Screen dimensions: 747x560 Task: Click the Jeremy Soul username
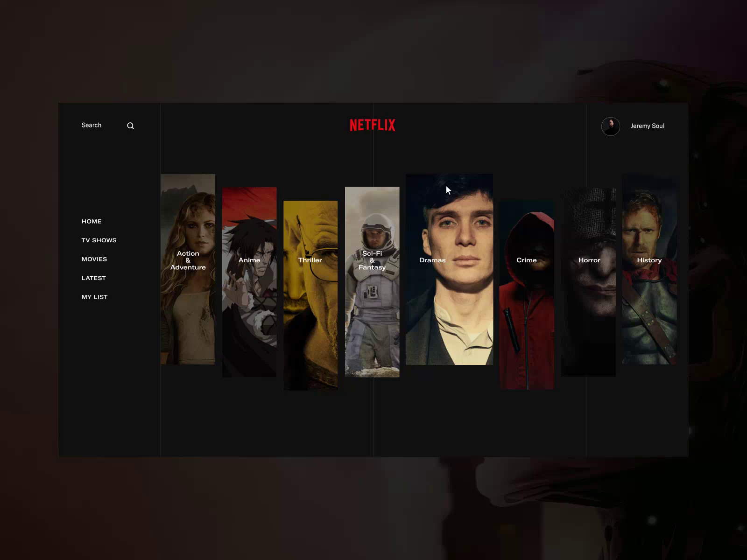point(648,126)
